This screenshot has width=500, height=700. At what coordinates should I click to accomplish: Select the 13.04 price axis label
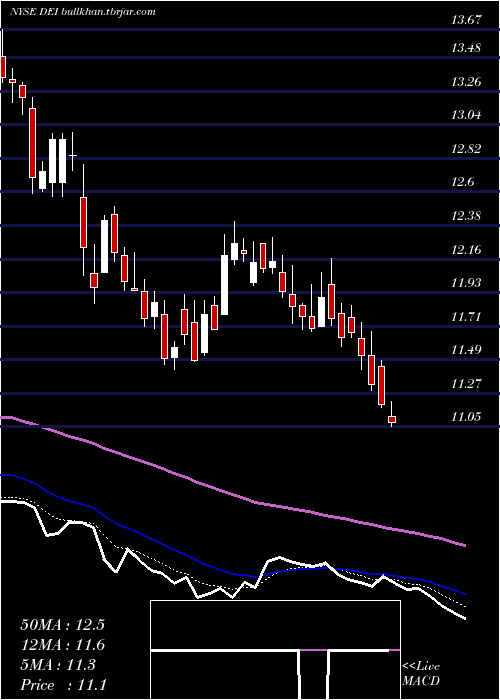click(466, 115)
